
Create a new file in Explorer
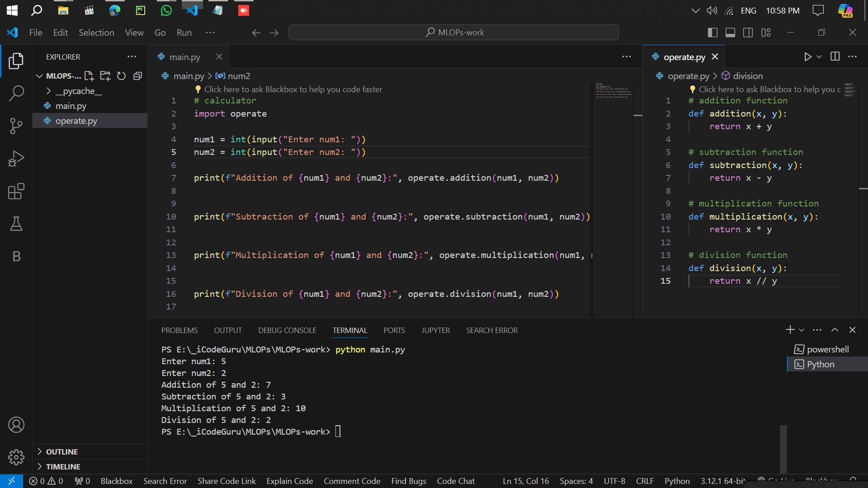[89, 76]
